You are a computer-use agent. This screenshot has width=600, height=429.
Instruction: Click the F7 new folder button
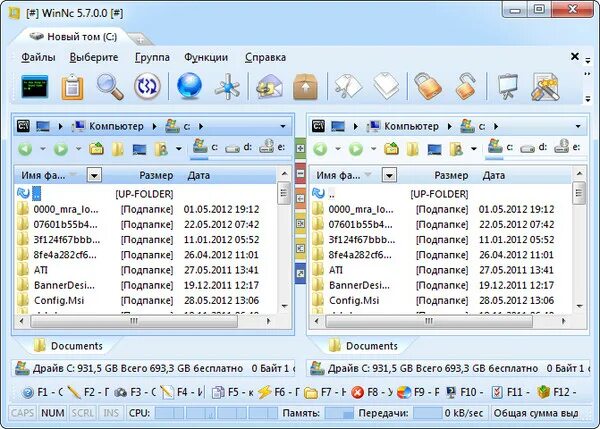coord(326,392)
